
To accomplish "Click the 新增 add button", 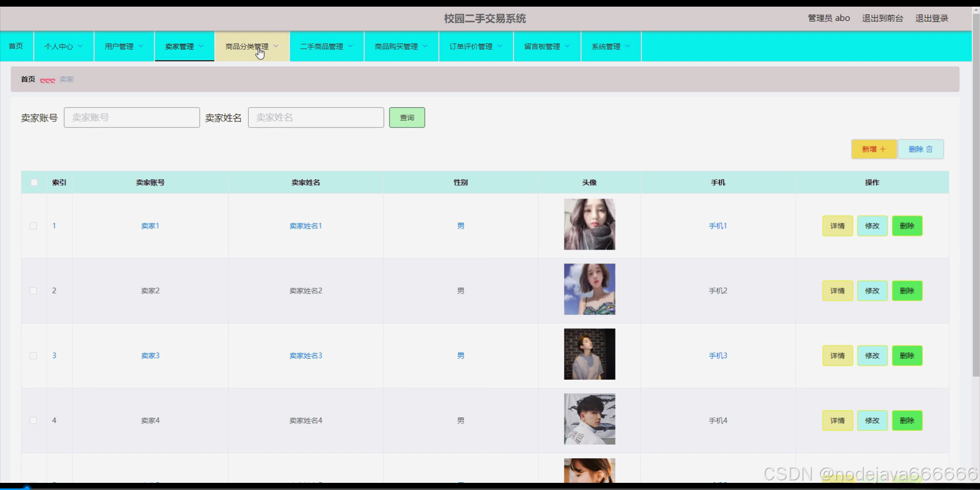I will 874,149.
